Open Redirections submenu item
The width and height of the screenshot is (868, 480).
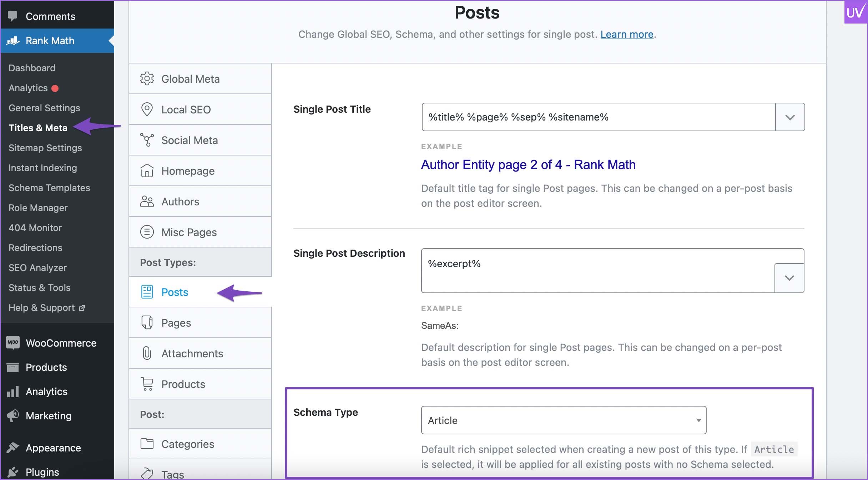(x=35, y=247)
